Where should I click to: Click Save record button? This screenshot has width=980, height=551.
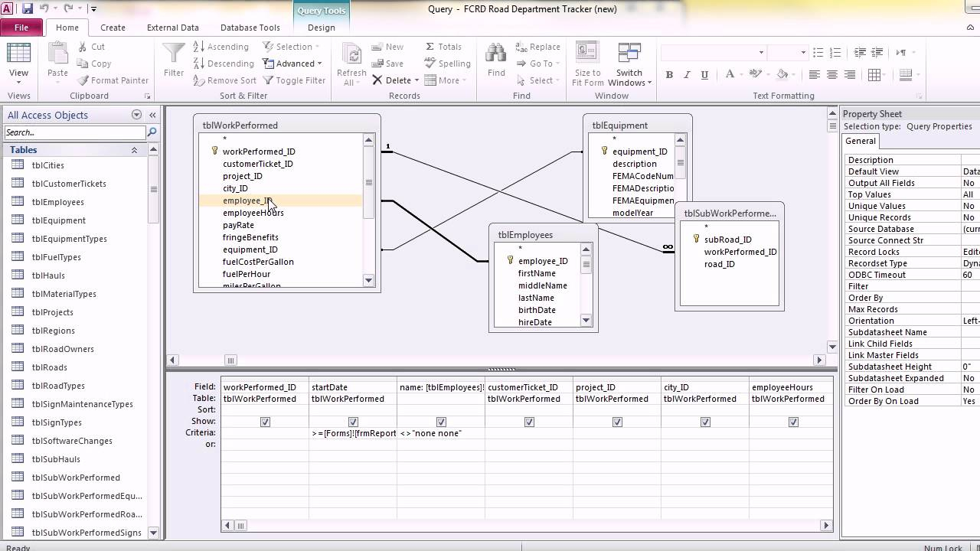coord(387,64)
